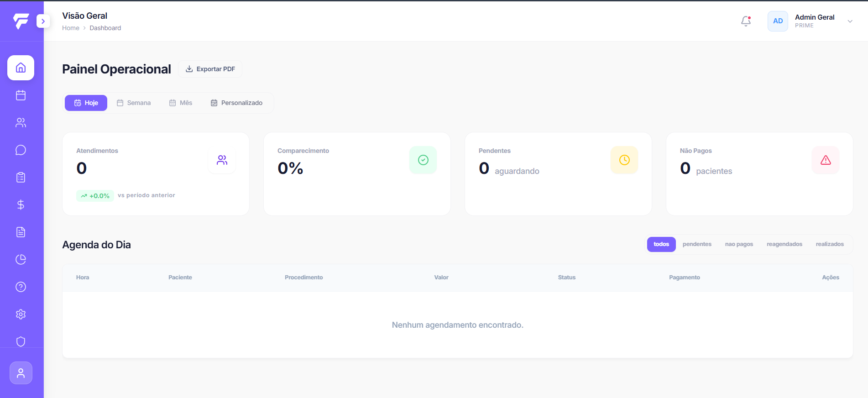Open the help question mark icon
This screenshot has width=868, height=398.
point(21,287)
